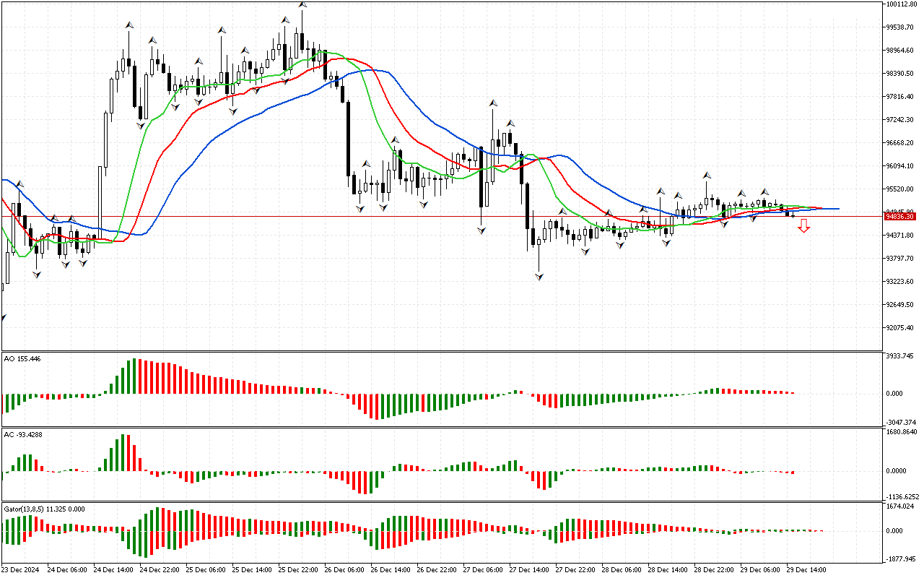This screenshot has width=924, height=578.
Task: Click the 23 Dec 2024 date label
Action: point(19,570)
